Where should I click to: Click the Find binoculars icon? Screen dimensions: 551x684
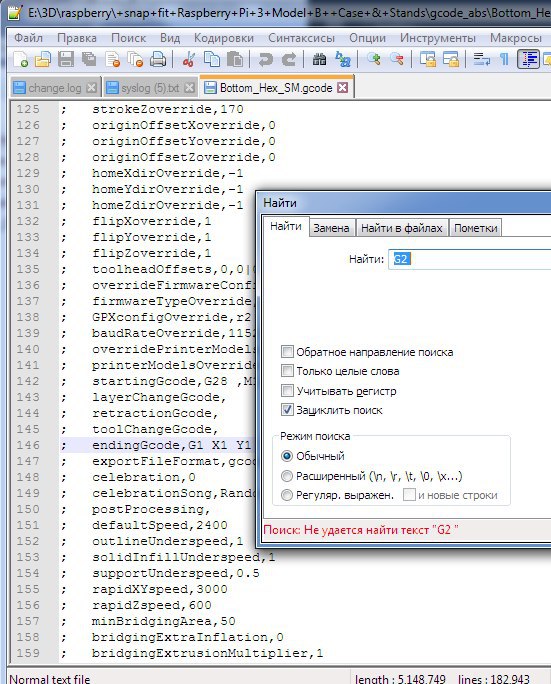pos(319,59)
